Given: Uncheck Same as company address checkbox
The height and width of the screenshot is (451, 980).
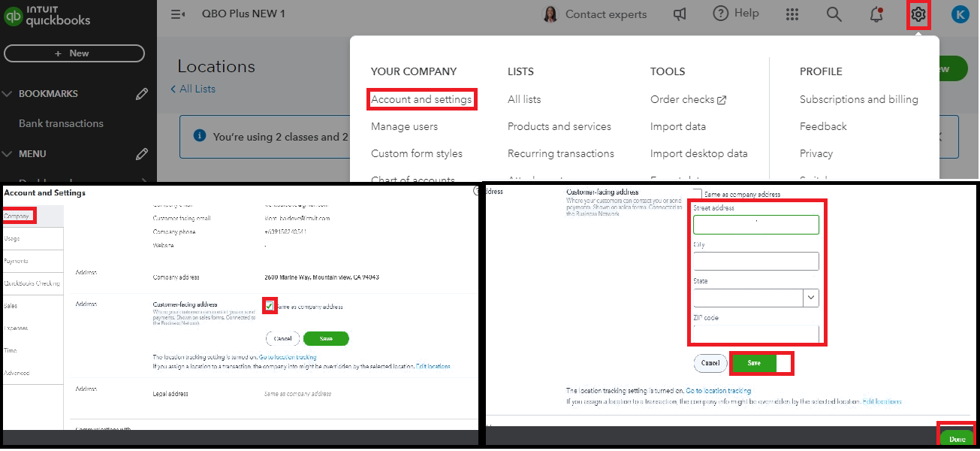Looking at the screenshot, I should pos(269,305).
